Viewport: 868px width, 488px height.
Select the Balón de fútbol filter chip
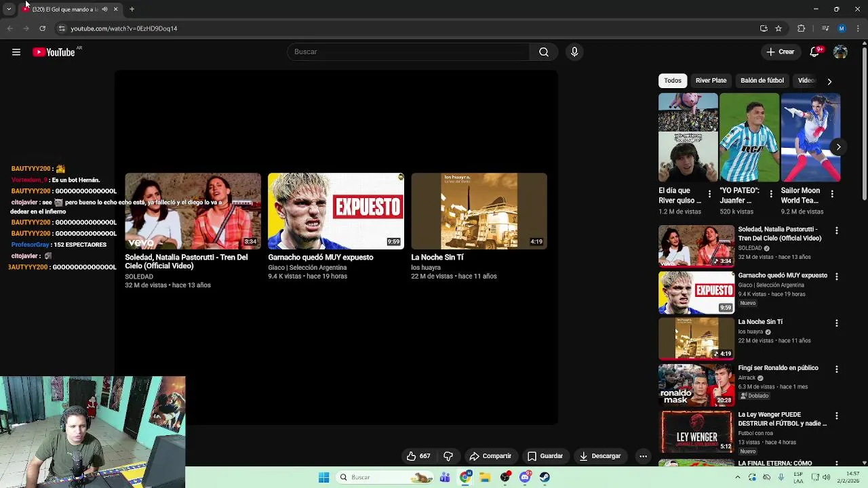point(762,81)
